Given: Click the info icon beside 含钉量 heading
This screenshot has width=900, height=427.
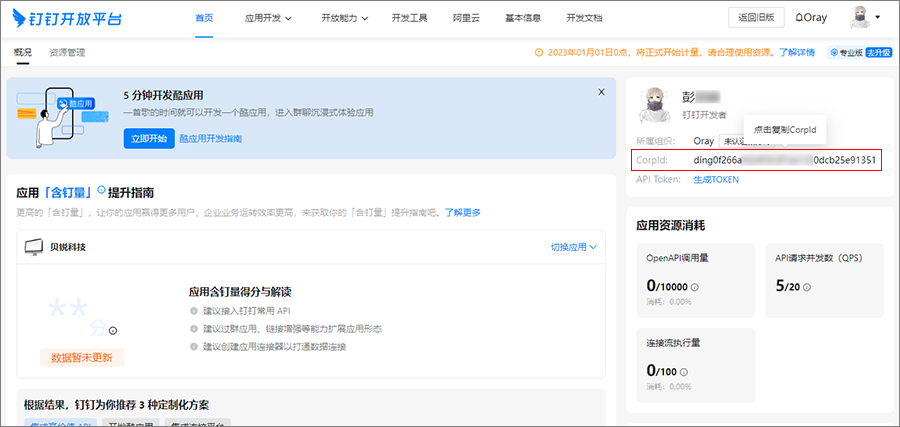Looking at the screenshot, I should pos(102,189).
